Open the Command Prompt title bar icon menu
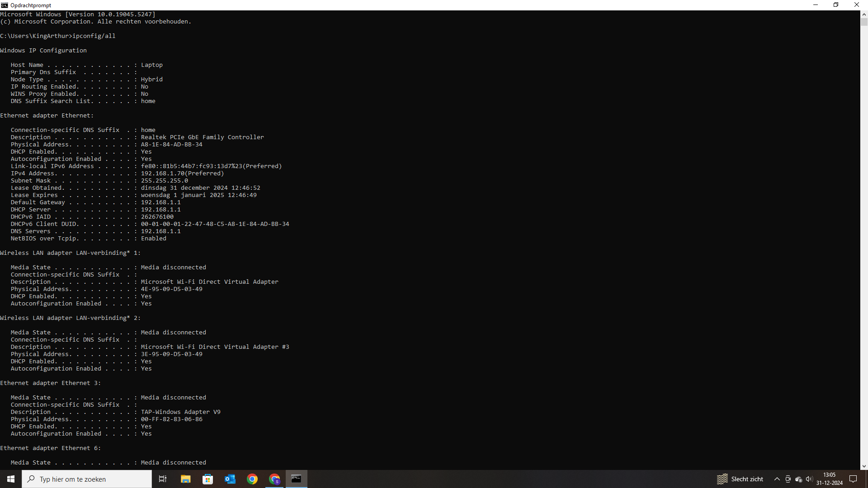The width and height of the screenshot is (868, 488). click(x=5, y=5)
